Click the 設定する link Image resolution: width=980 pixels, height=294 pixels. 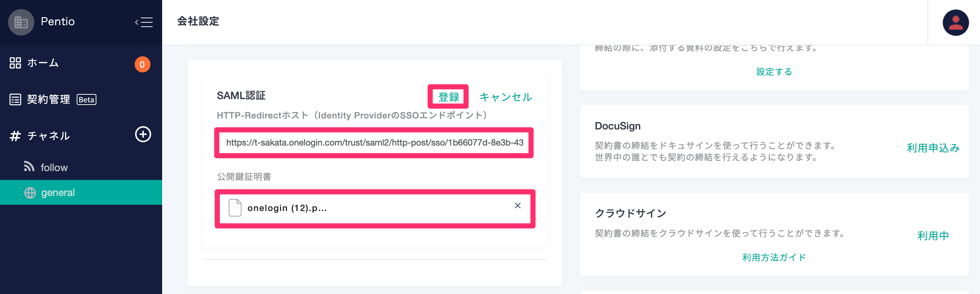pos(774,72)
